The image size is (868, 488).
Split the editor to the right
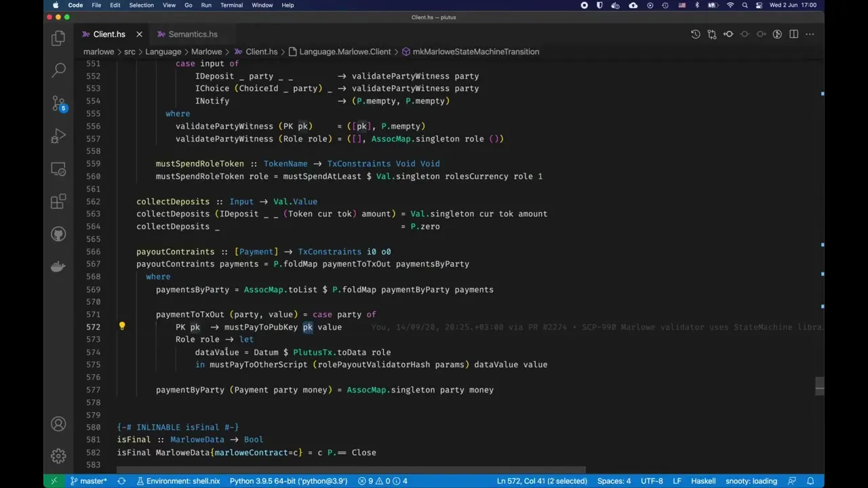tap(793, 34)
